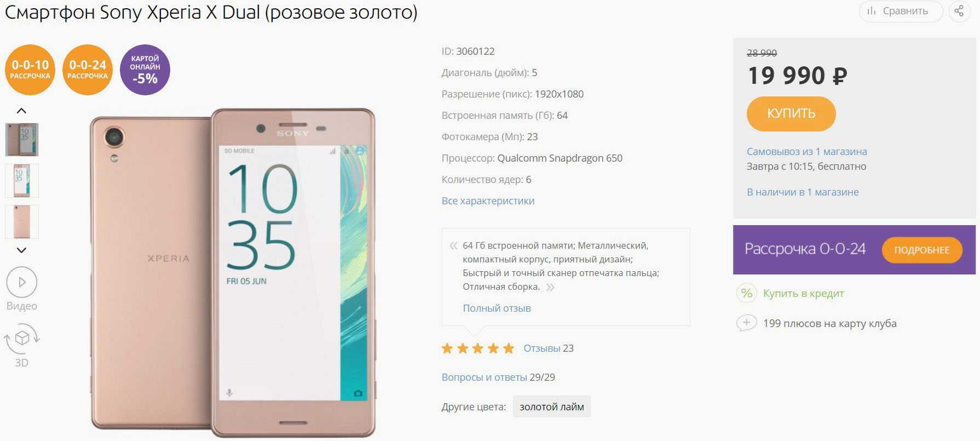The width and height of the screenshot is (980, 441).
Task: Open the Видео play icon
Action: (22, 282)
